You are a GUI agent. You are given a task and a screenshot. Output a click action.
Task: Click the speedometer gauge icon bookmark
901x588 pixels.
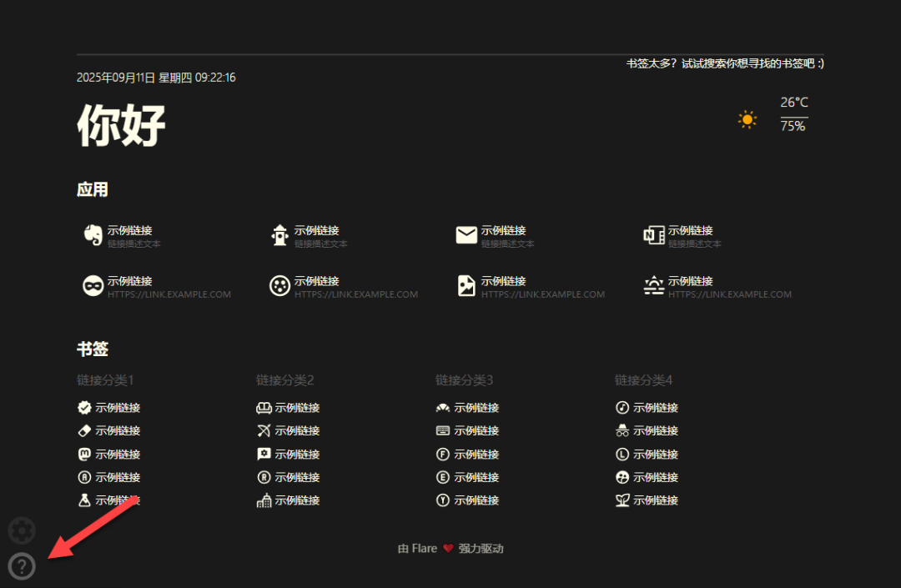(x=468, y=408)
